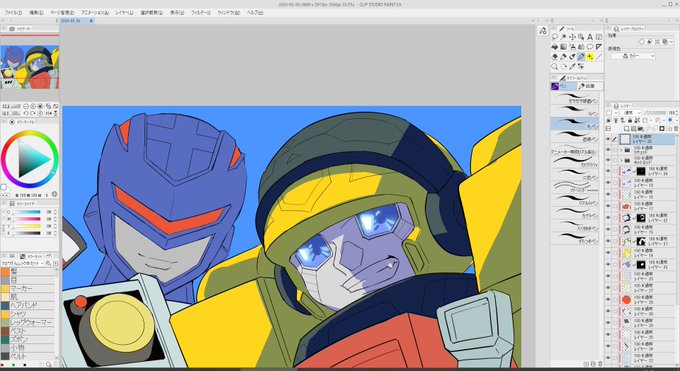Select the Lasso selection tool
The height and width of the screenshot is (371, 680).
[x=554, y=37]
